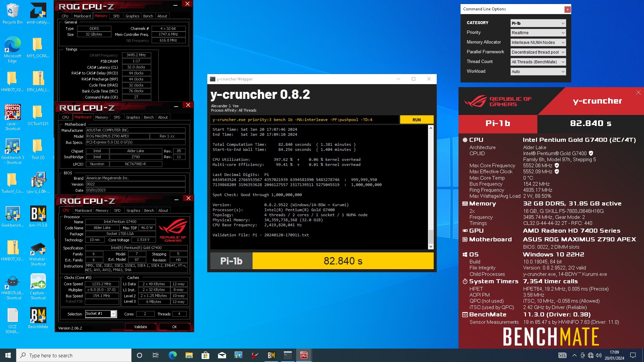644x362 pixels.
Task: Open the Mail app on the taskbar
Action: coord(222,355)
